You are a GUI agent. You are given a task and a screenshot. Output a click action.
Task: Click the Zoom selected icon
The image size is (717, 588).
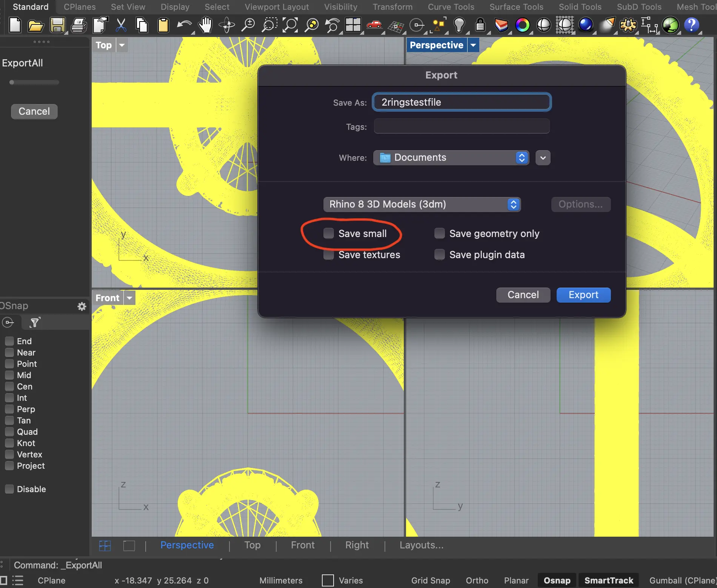click(312, 25)
